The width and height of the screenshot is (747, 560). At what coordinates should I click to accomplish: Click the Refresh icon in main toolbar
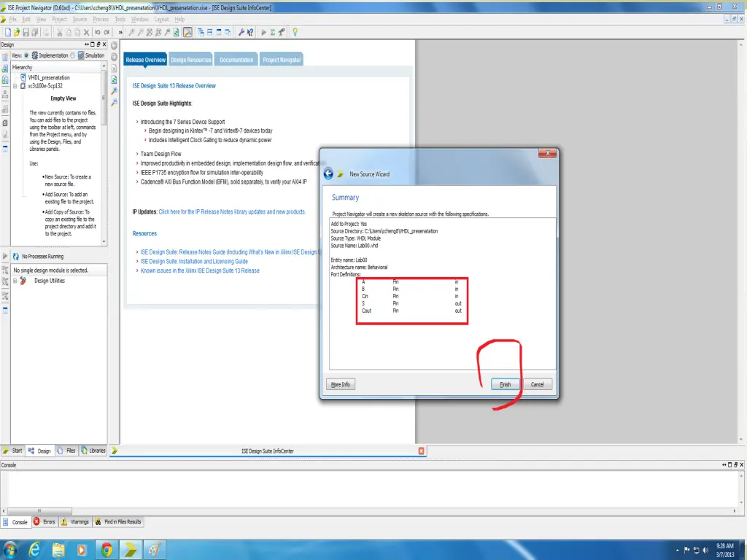point(177,32)
